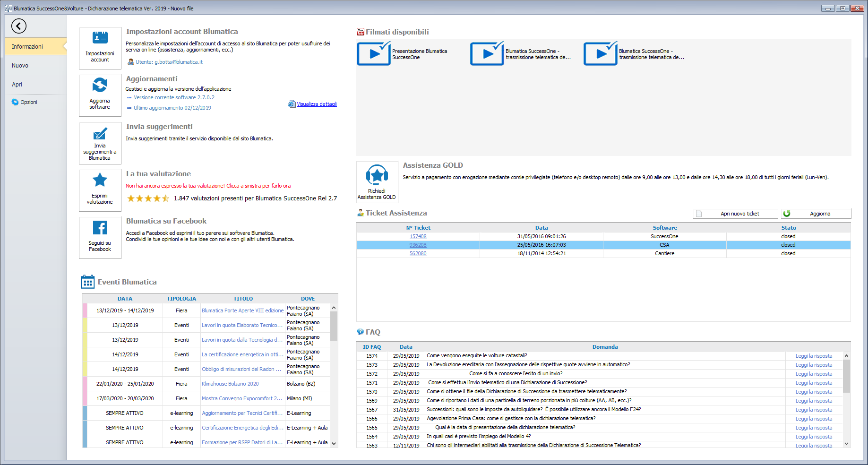Open the Nuovo menu item
Viewport: 868px width, 465px height.
click(20, 66)
